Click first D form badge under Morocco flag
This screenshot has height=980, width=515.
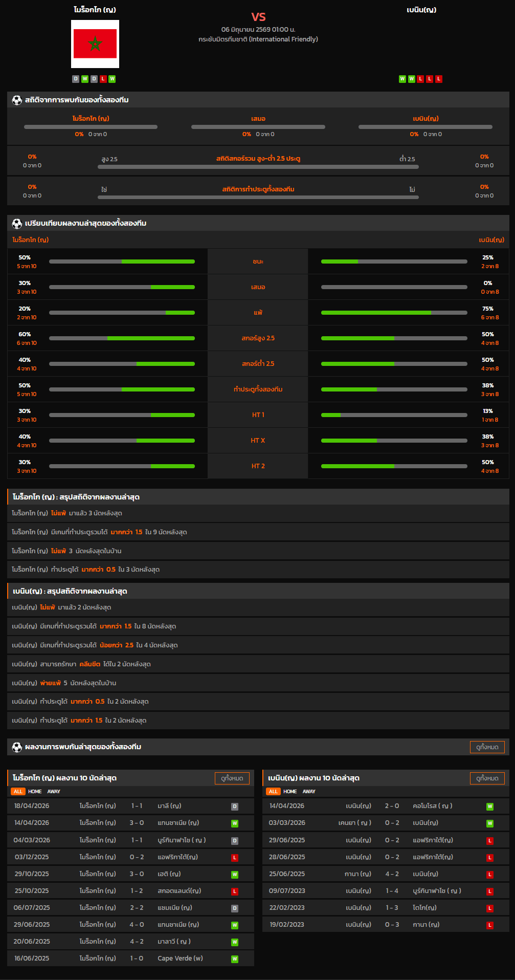coord(76,79)
